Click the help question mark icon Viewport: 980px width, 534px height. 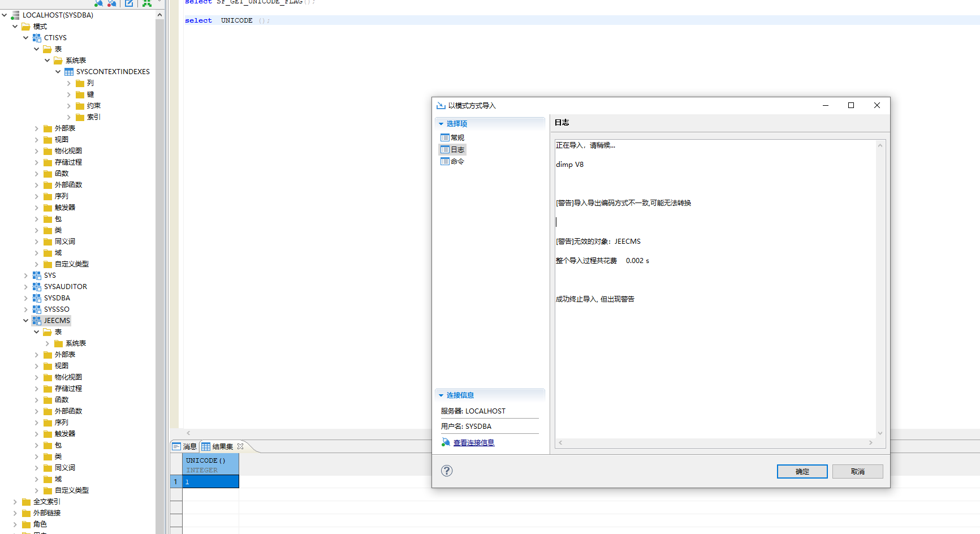pos(447,471)
